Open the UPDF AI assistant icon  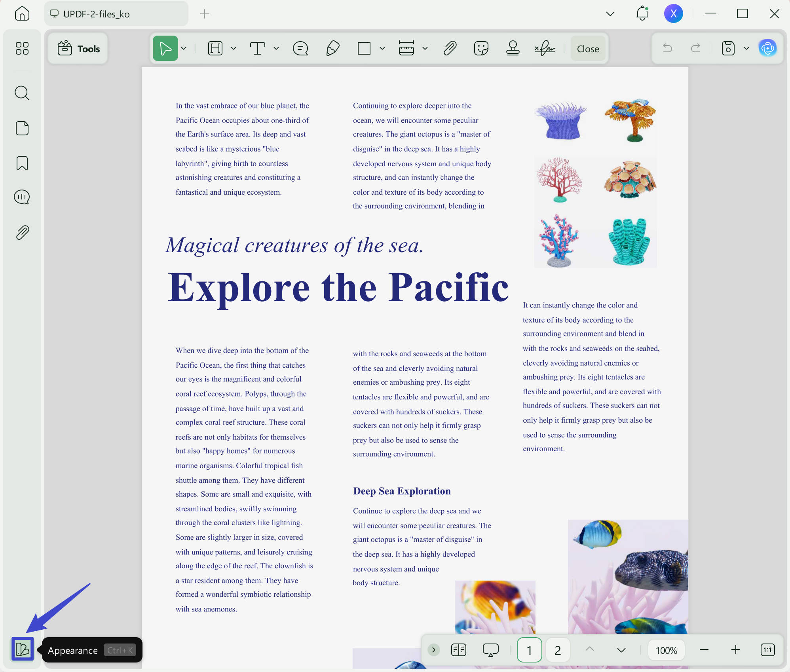click(768, 48)
